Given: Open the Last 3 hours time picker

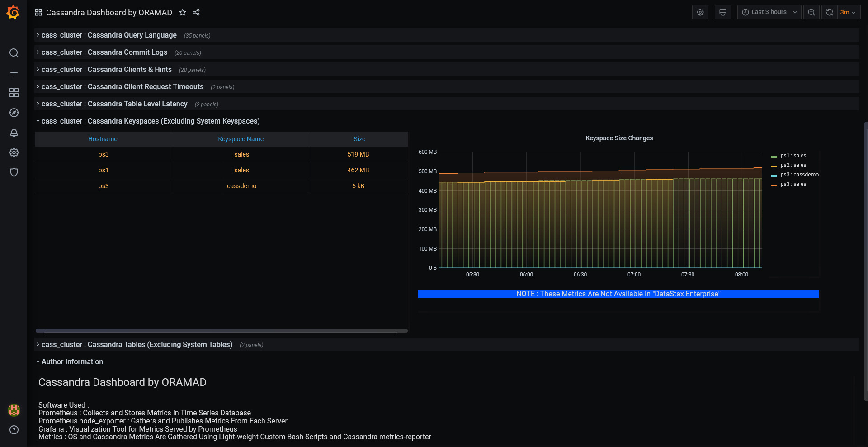Looking at the screenshot, I should [x=769, y=12].
